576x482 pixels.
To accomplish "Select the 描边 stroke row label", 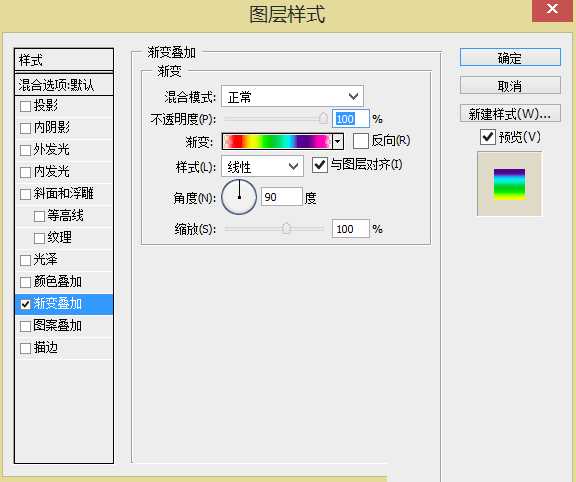I will [x=46, y=348].
